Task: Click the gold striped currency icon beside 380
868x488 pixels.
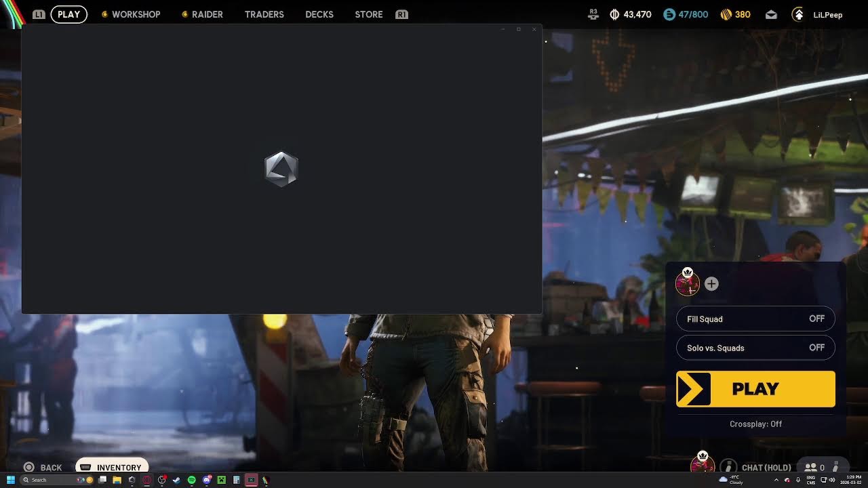Action: [726, 14]
